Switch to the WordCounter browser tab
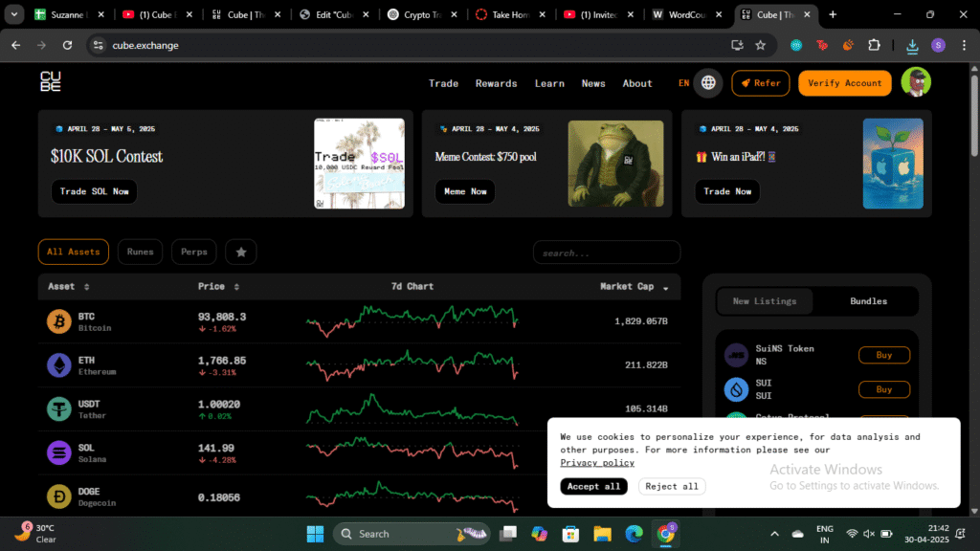This screenshot has height=551, width=980. 689,14
